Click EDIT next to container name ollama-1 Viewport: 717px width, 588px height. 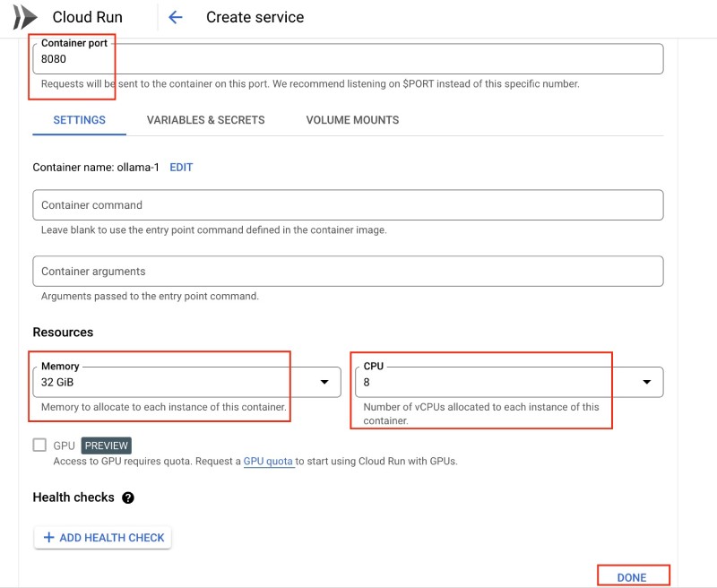point(182,167)
